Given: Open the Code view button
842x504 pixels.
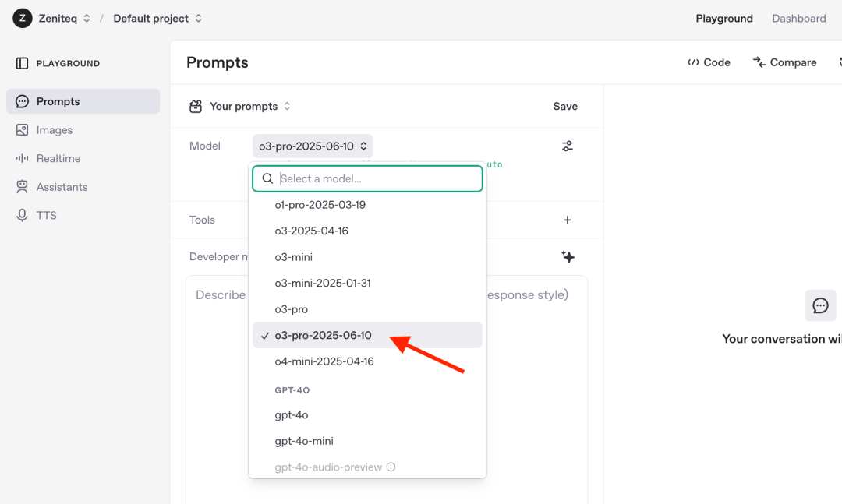Looking at the screenshot, I should pyautogui.click(x=708, y=62).
